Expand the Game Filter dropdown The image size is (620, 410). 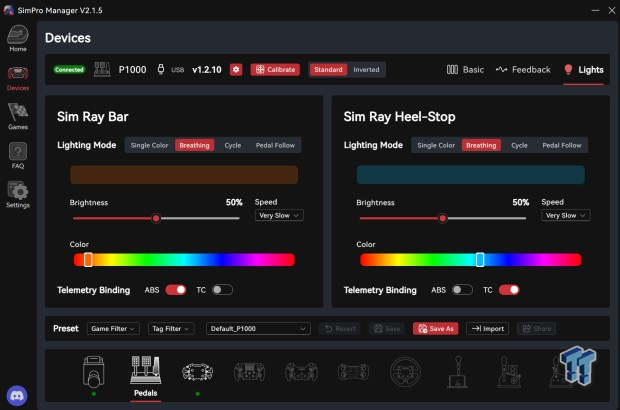(x=112, y=328)
